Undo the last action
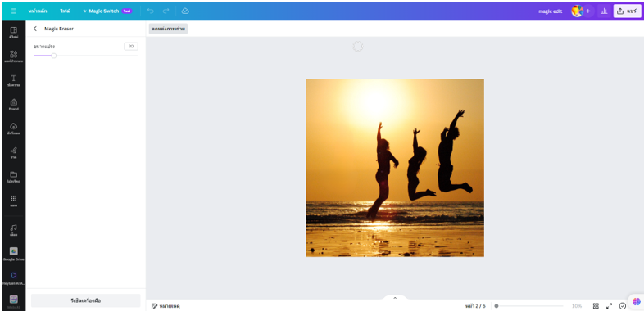The width and height of the screenshot is (644, 311). [150, 11]
